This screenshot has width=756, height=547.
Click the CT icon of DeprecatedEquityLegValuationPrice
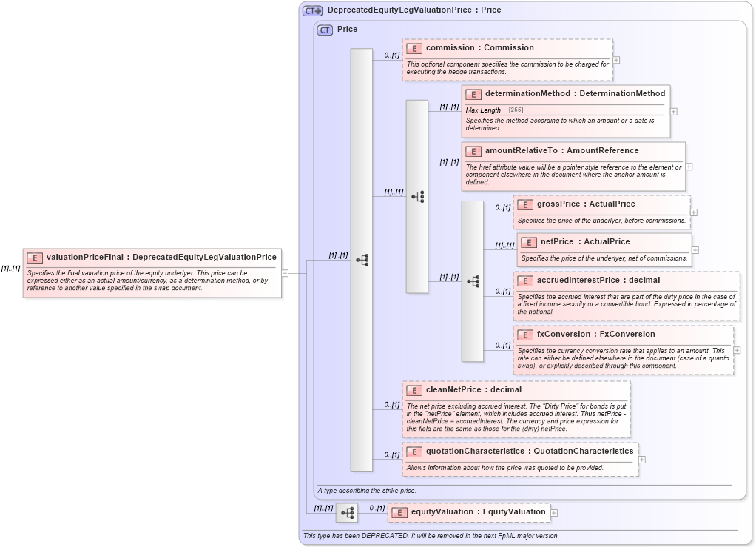(x=312, y=10)
